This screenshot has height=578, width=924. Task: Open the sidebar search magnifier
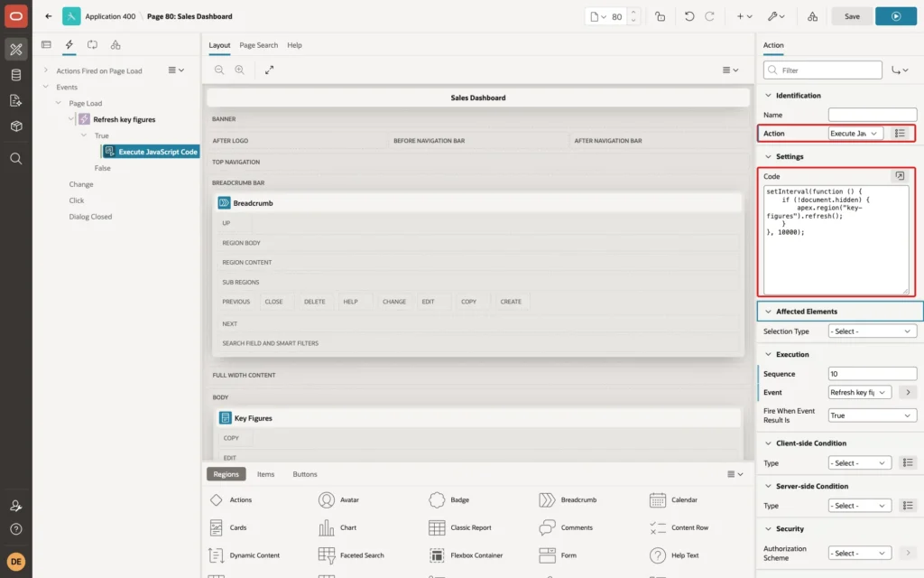(x=16, y=158)
